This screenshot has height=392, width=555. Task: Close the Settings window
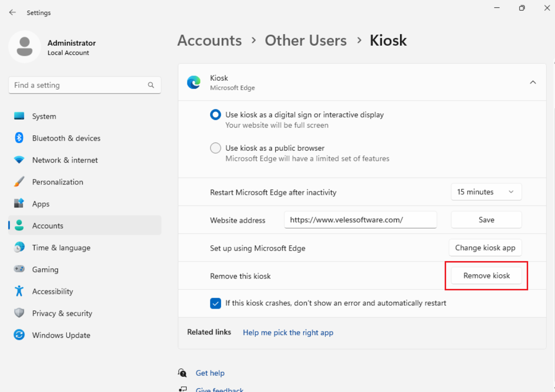547,8
